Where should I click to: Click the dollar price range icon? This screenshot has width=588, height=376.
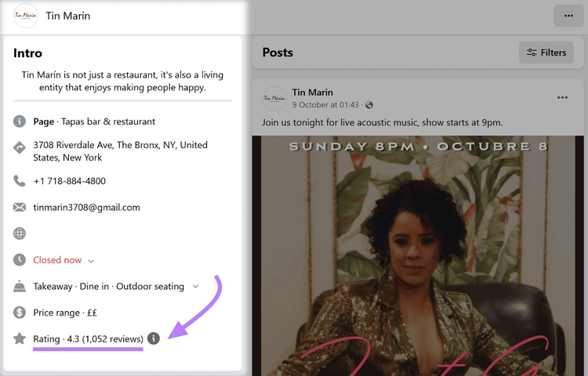[20, 313]
